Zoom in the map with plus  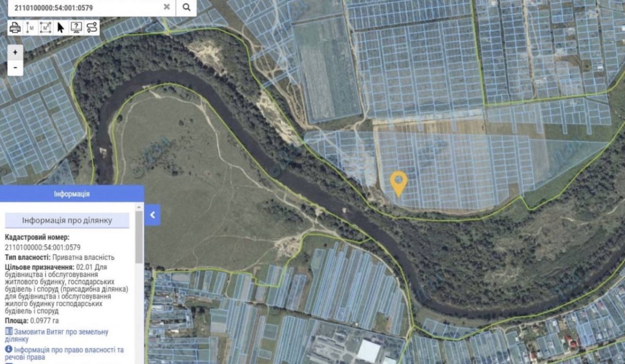click(x=15, y=52)
